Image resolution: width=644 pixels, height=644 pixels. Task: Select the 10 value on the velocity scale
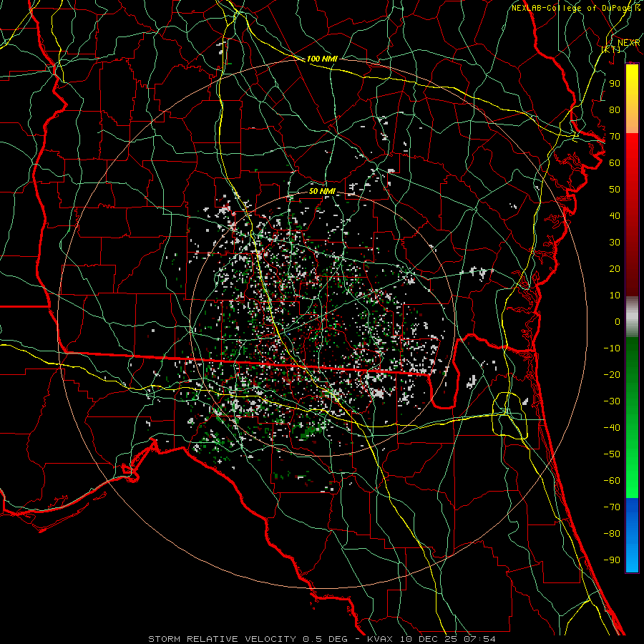pos(615,296)
